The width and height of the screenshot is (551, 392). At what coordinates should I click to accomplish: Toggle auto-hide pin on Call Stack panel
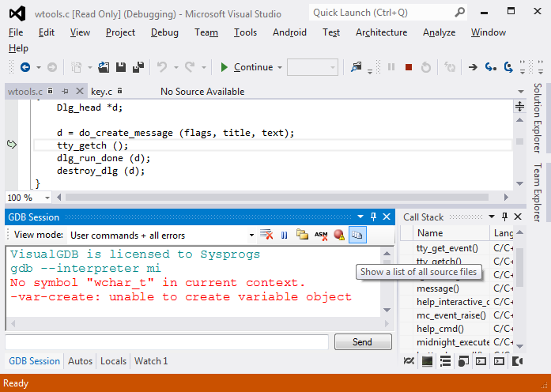coord(504,217)
